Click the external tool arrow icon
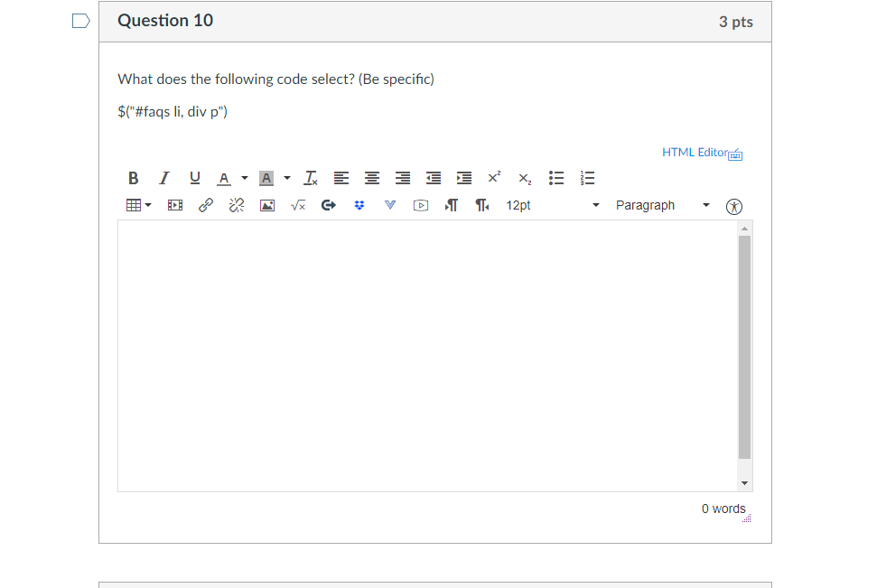The height and width of the screenshot is (588, 886). coord(328,206)
